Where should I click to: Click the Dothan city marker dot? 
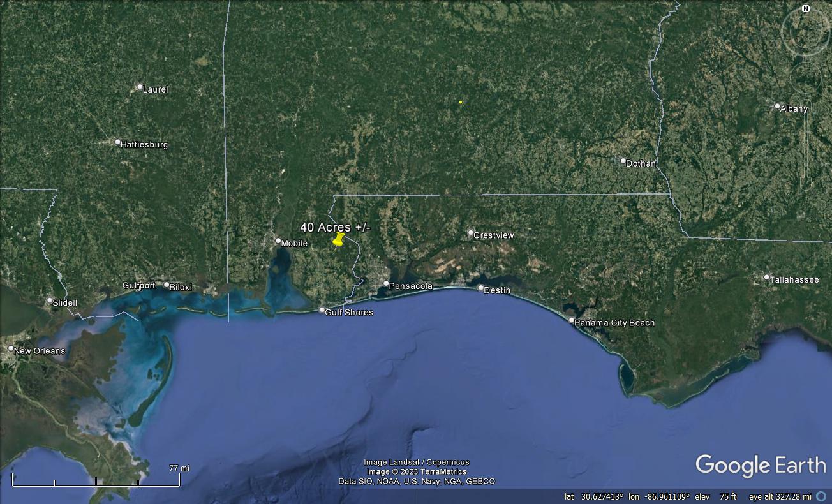(x=623, y=161)
